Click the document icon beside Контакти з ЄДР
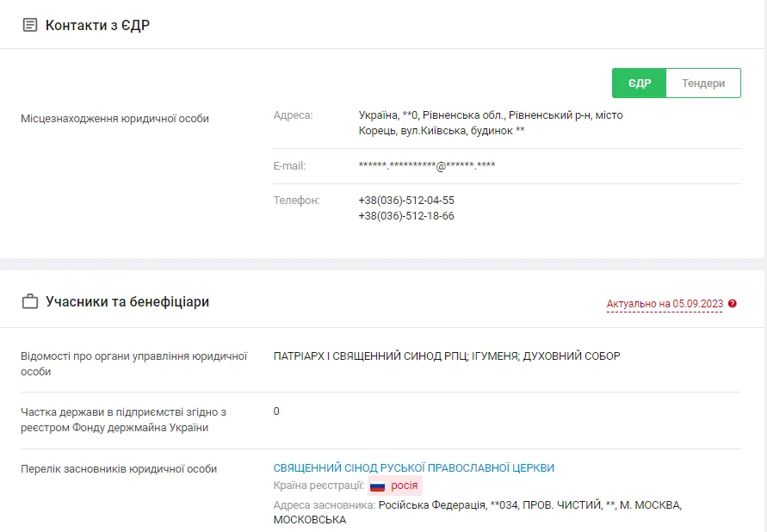Image resolution: width=767 pixels, height=532 pixels. pyautogui.click(x=30, y=26)
